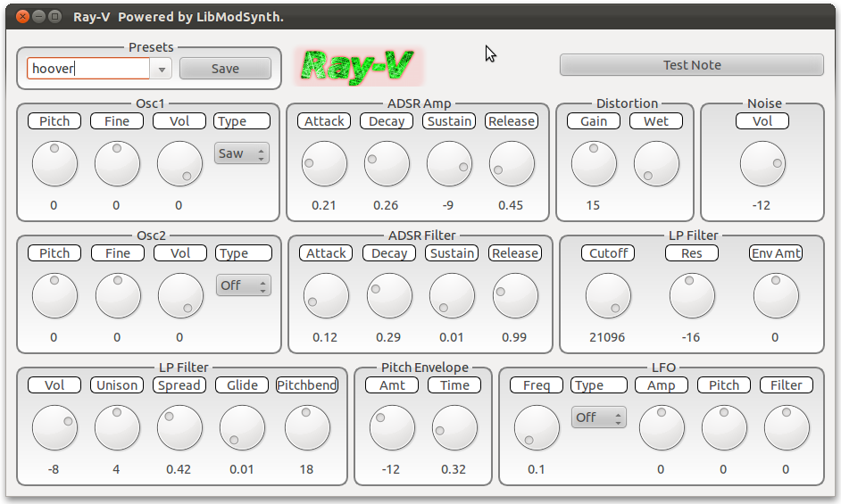This screenshot has width=841, height=504.
Task: Click the Glide knob
Action: pyautogui.click(x=242, y=428)
